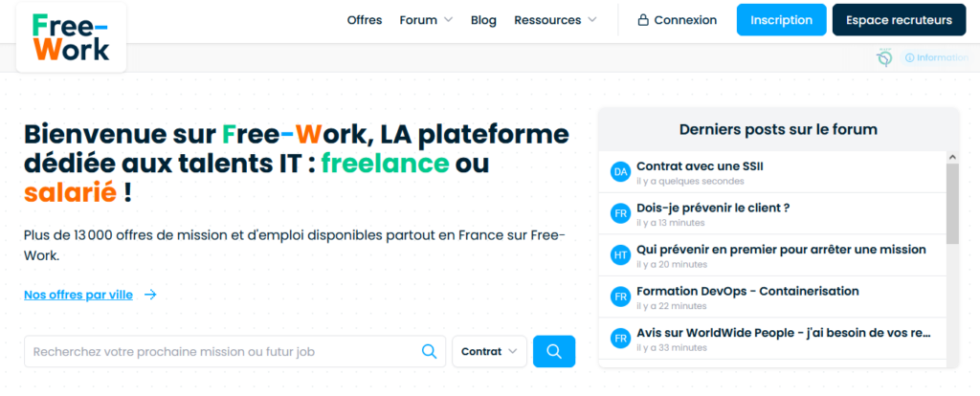Image resolution: width=980 pixels, height=396 pixels.
Task: Click the DA avatar in forum posts
Action: pos(620,172)
